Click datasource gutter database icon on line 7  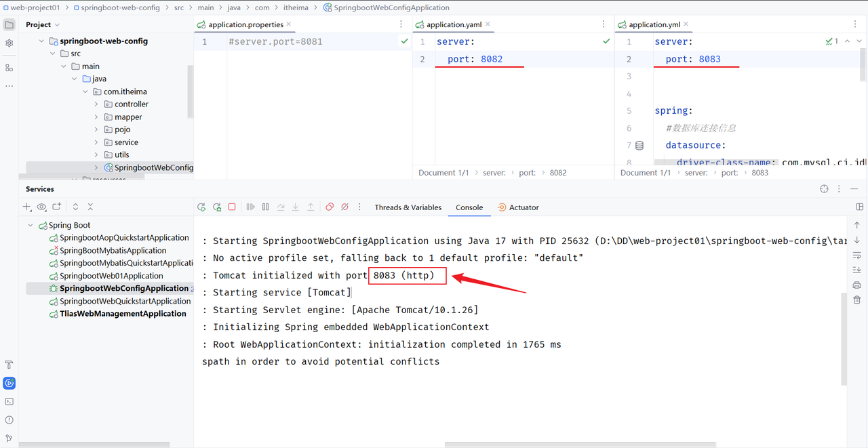(x=639, y=145)
